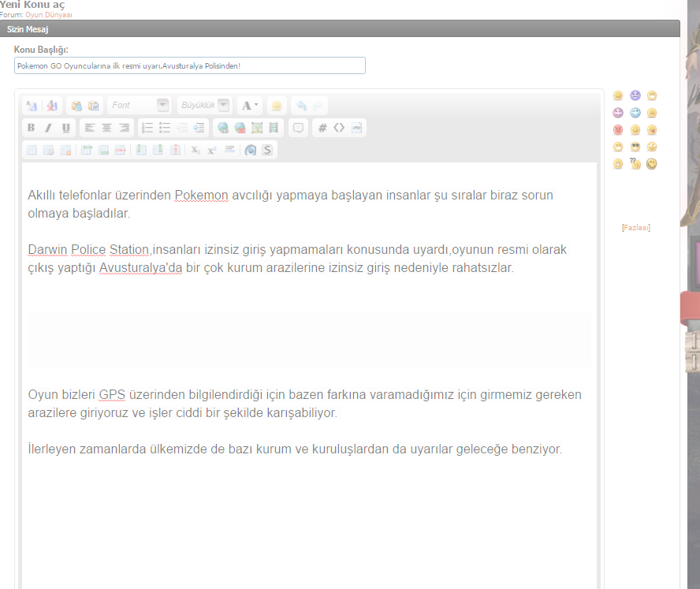The width and height of the screenshot is (700, 589).
Task: Open the Font dropdown
Action: [140, 106]
